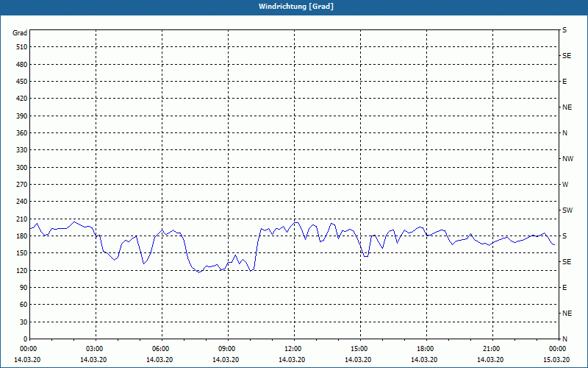This screenshot has height=368, width=588.
Task: Click the 03:00 time label
Action: (x=96, y=349)
